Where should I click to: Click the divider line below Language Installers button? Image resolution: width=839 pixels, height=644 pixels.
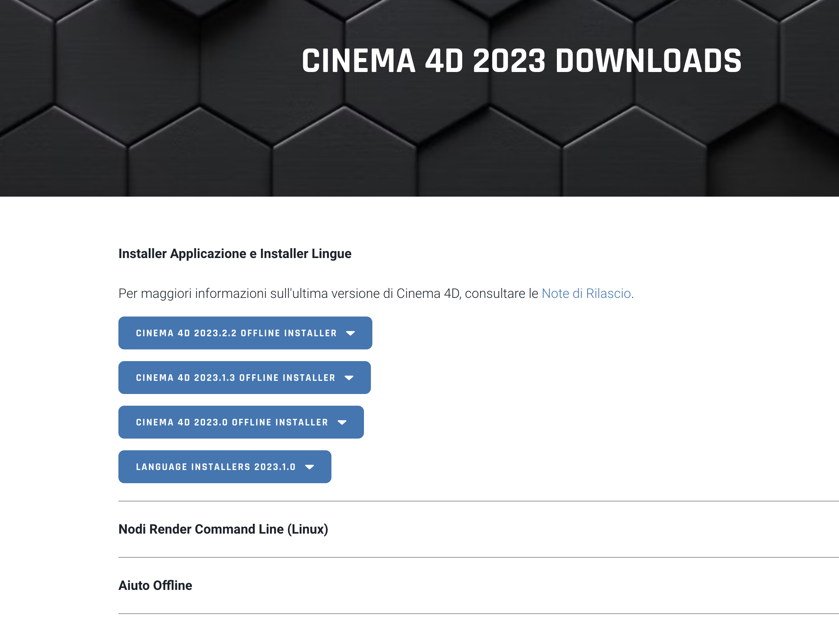click(x=460, y=501)
